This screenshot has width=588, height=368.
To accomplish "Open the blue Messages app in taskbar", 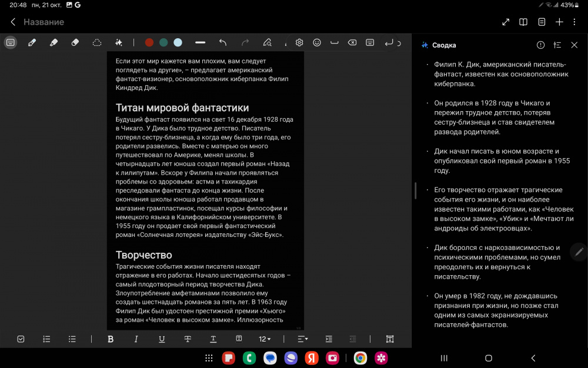I will click(x=270, y=358).
